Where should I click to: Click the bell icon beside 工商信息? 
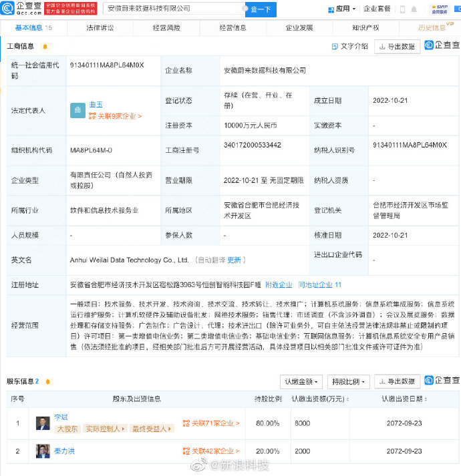point(45,47)
